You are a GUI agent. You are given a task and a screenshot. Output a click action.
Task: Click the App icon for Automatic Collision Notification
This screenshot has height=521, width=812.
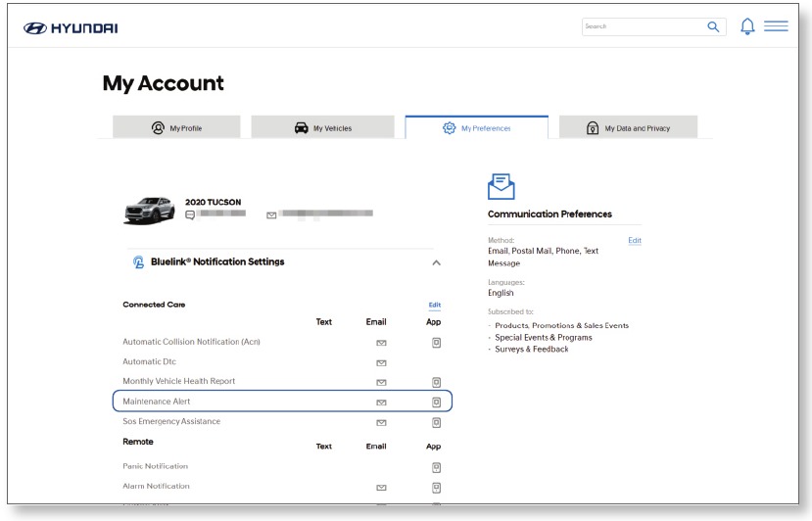(x=437, y=343)
